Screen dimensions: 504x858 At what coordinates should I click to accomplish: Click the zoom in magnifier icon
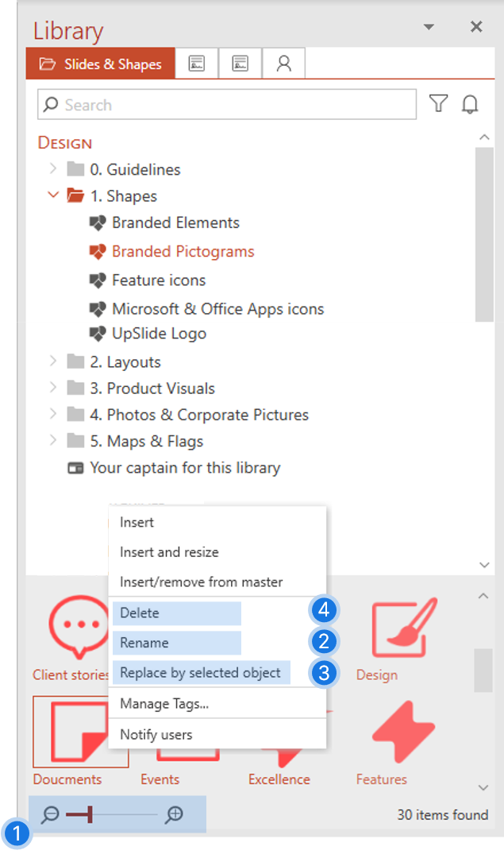tap(174, 815)
